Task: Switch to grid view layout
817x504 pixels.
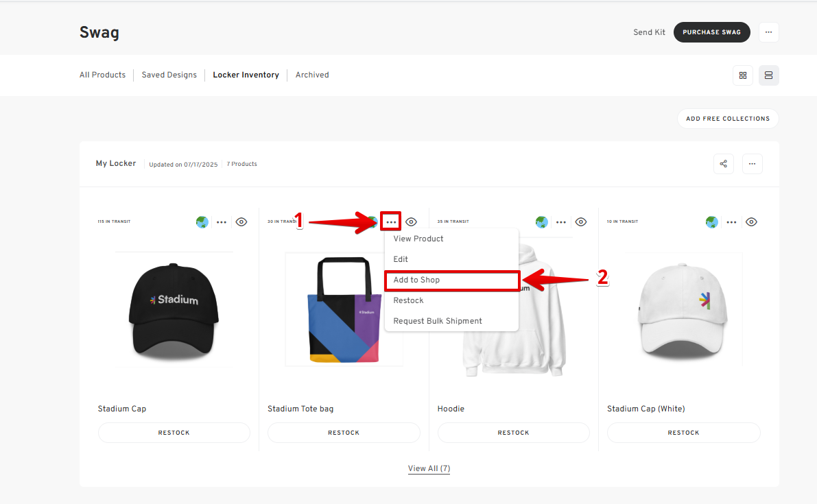Action: tap(743, 75)
